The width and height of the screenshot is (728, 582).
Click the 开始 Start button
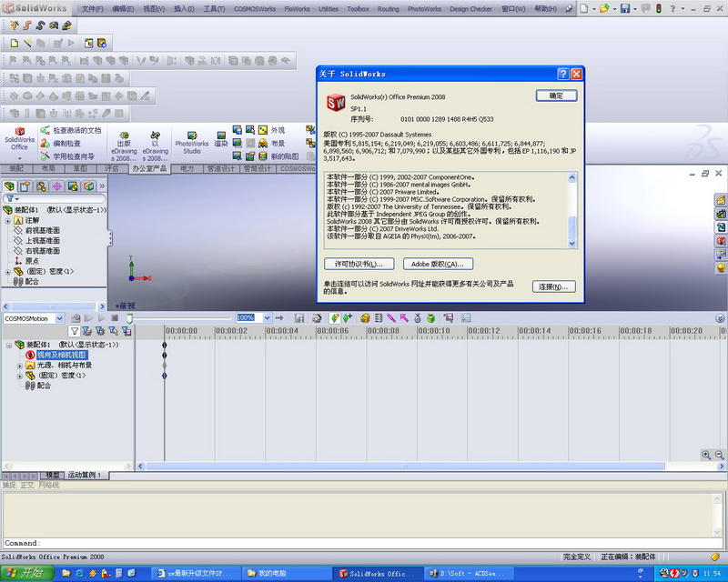[26, 574]
